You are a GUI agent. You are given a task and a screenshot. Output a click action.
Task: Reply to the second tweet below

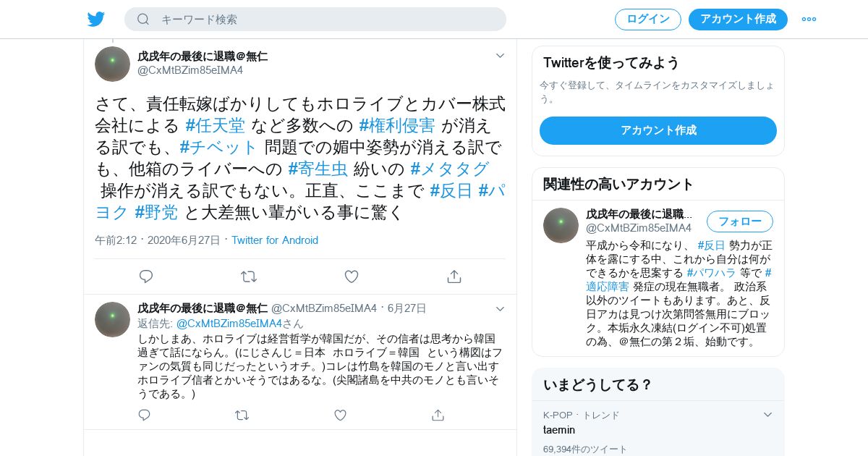tap(144, 415)
